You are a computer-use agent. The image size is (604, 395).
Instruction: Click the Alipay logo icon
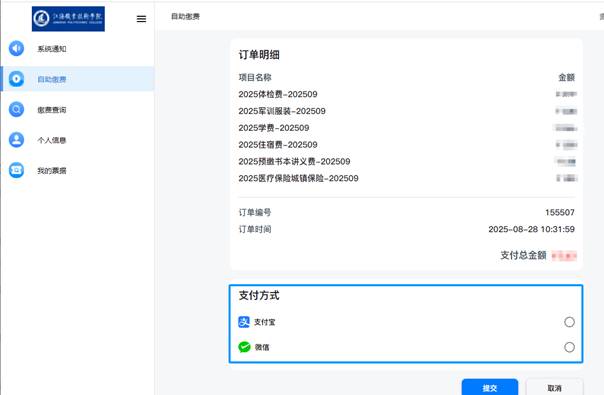click(x=244, y=322)
